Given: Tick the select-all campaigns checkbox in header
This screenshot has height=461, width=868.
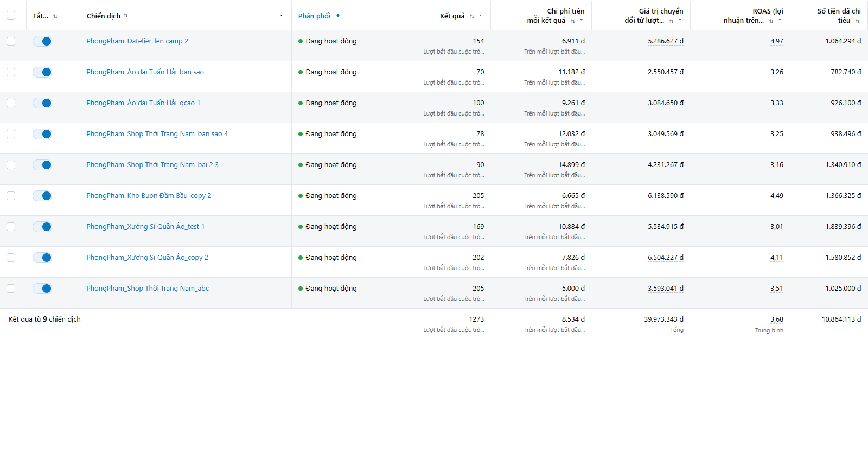Looking at the screenshot, I should (x=11, y=15).
